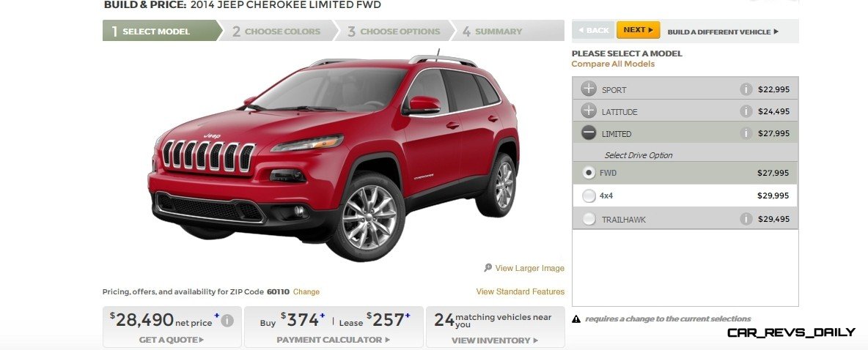
Task: Click info icon beside net price
Action: pos(227,320)
